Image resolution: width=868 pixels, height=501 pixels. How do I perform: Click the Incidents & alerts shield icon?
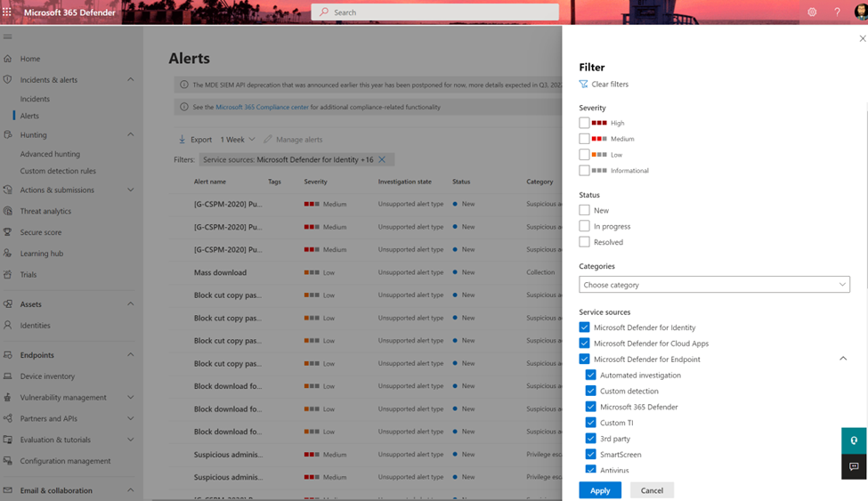[7, 79]
